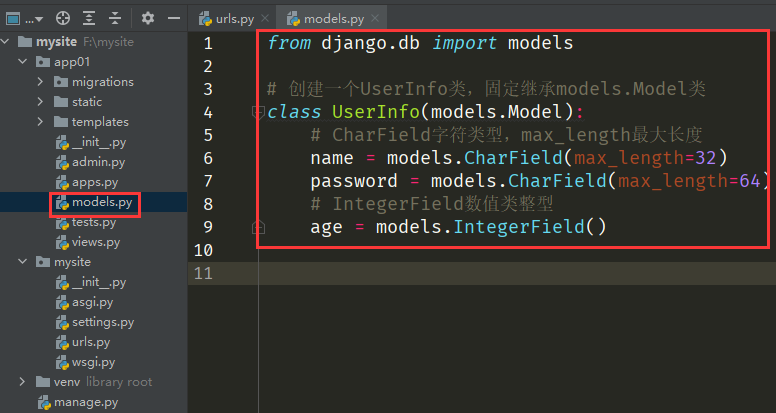
Task: Close the urls.py editor tab
Action: pos(267,19)
